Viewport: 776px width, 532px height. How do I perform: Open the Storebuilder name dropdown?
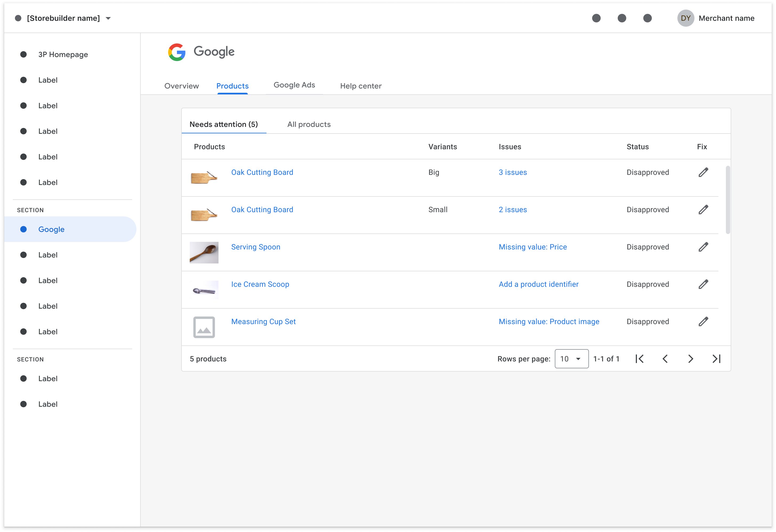(108, 18)
